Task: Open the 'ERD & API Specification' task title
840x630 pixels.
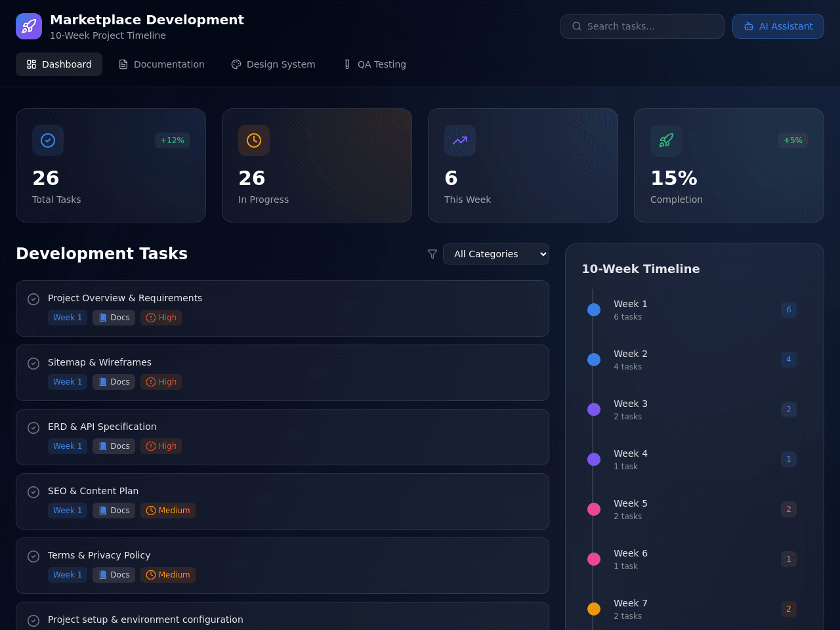Action: [102, 427]
